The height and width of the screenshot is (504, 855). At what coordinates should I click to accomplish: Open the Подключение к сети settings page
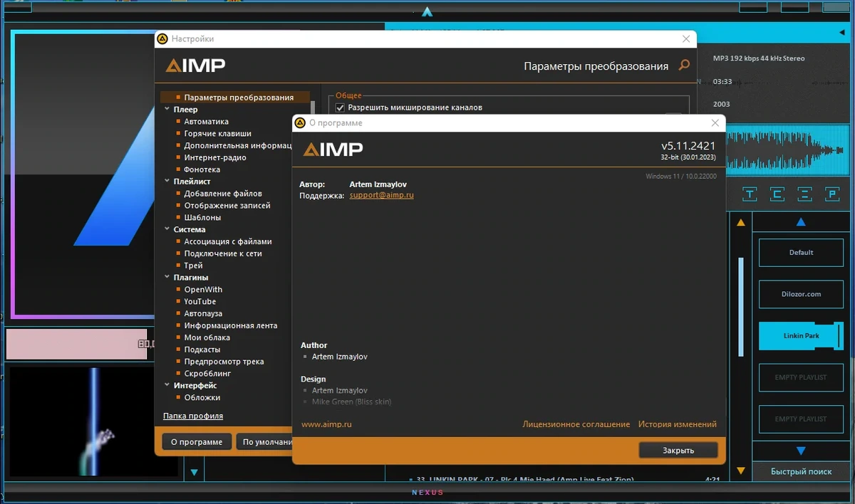[x=223, y=253]
